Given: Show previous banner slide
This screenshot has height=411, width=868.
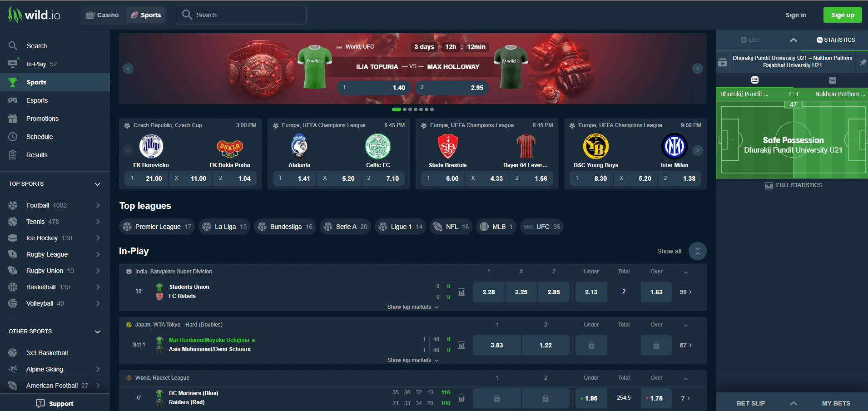Looking at the screenshot, I should [128, 69].
